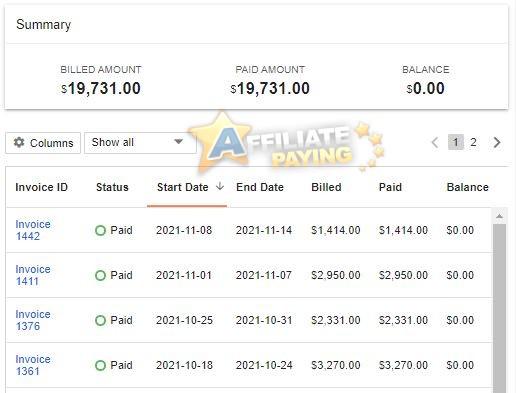Click the vertical scrollbar thumb
The image size is (516, 393).
499,308
